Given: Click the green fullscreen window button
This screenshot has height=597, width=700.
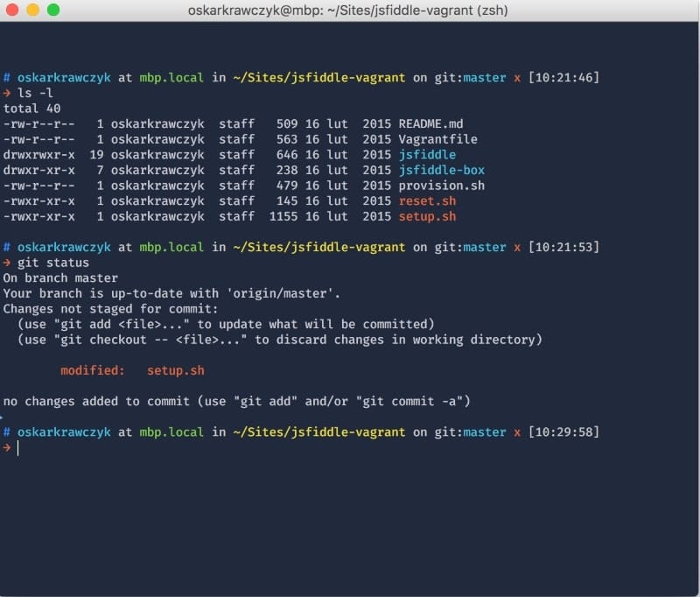Looking at the screenshot, I should pos(52,11).
